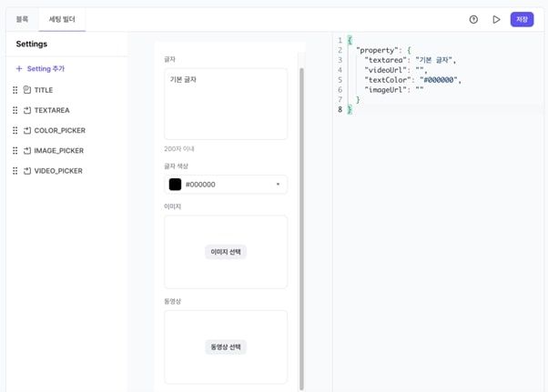
Task: Click the plus icon beside Setting 추가
Action: coord(18,69)
